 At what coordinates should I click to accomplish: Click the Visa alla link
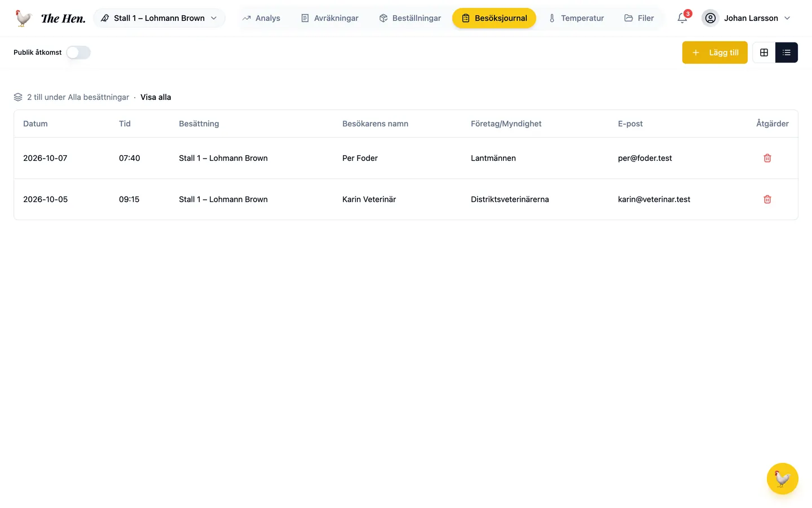pyautogui.click(x=156, y=97)
